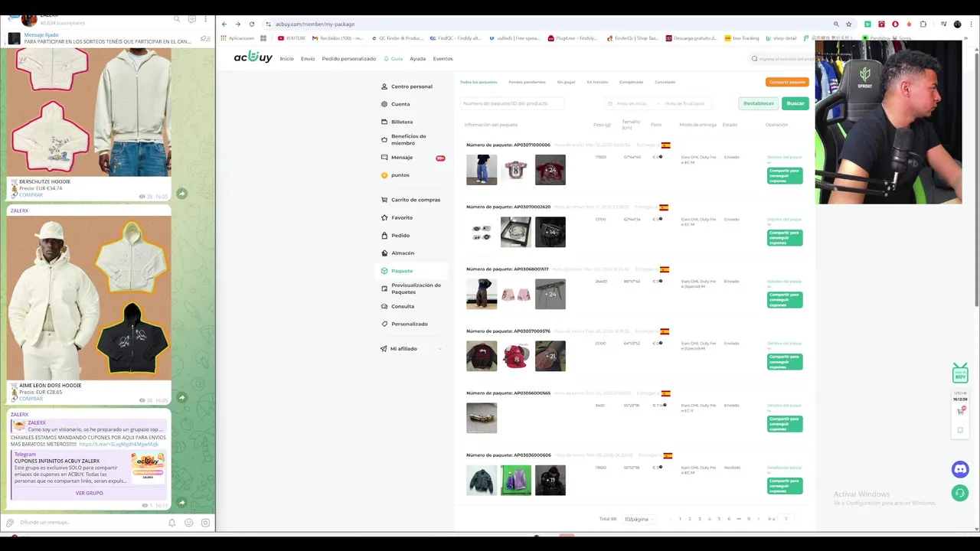Open Favorito section in sidebar
980x551 pixels.
402,217
